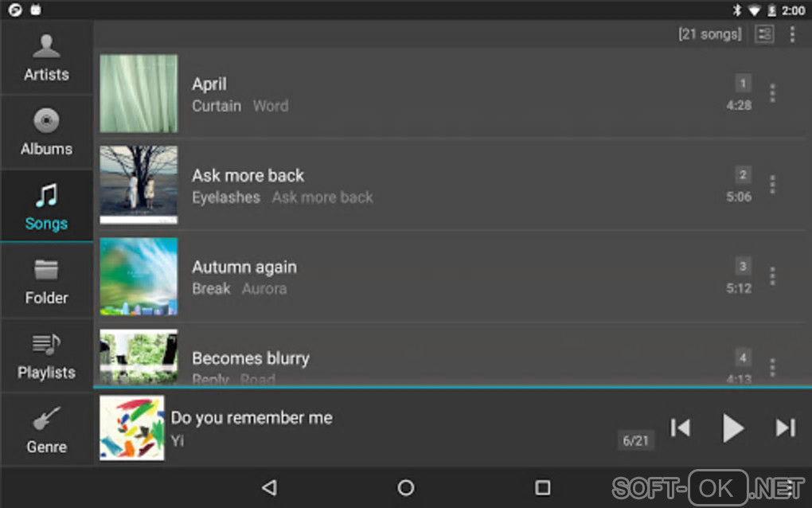Image resolution: width=812 pixels, height=508 pixels.
Task: Open the now playing album art
Action: tap(132, 428)
